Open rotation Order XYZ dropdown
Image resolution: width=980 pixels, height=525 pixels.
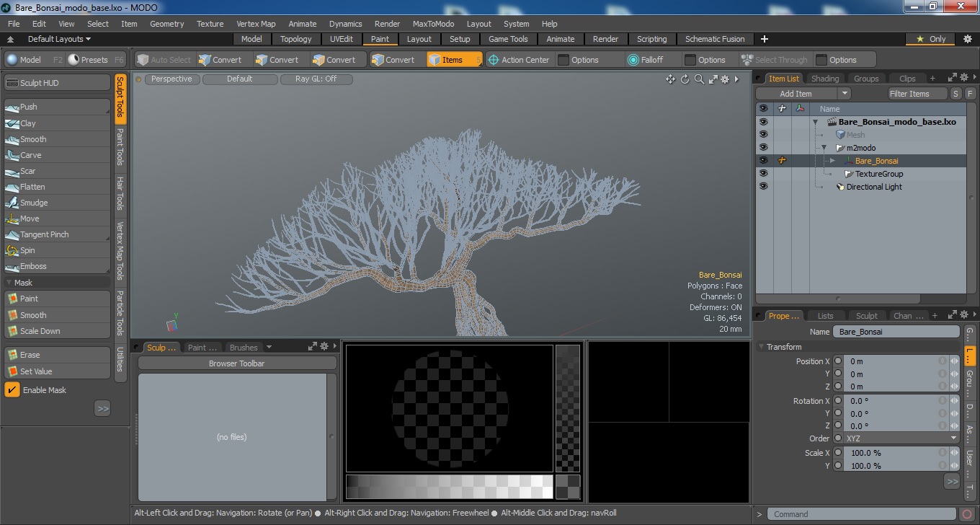click(x=901, y=438)
